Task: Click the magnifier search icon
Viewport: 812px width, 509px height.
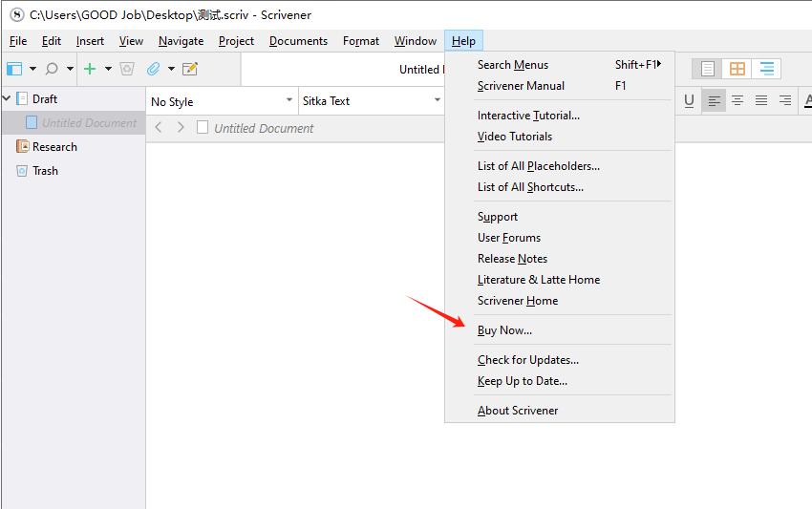Action: [52, 69]
